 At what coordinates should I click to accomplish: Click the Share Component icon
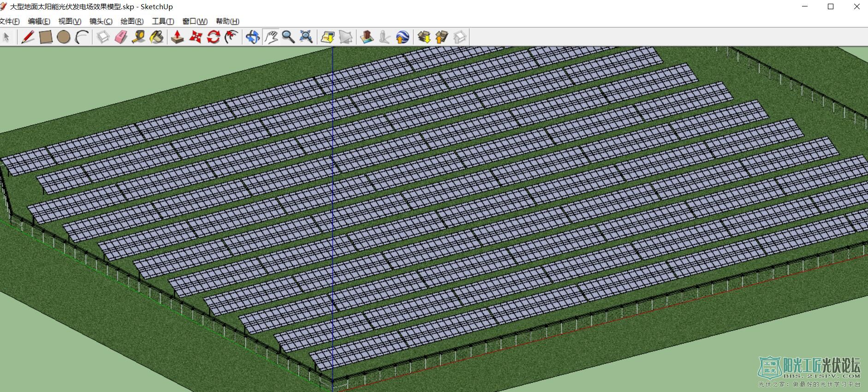click(x=460, y=37)
